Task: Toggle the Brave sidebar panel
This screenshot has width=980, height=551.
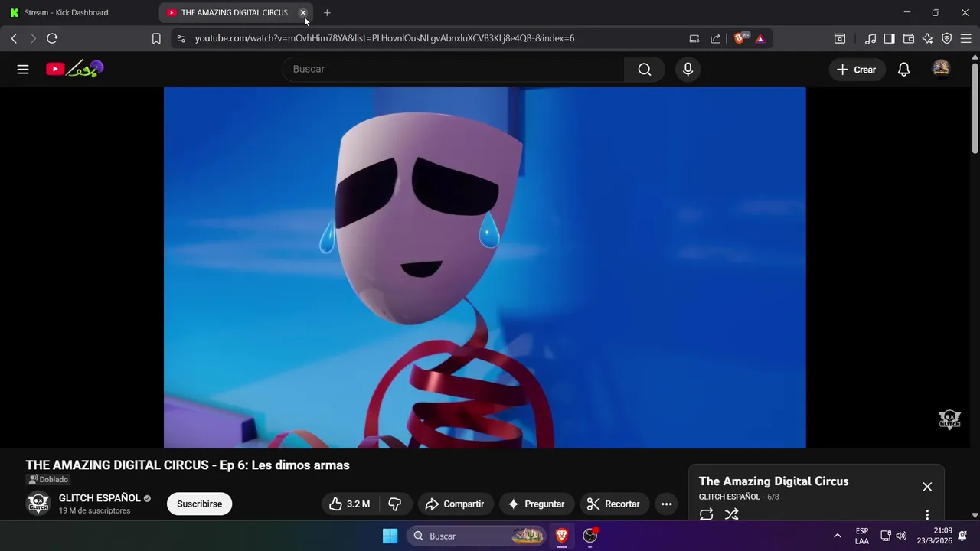Action: 889,38
